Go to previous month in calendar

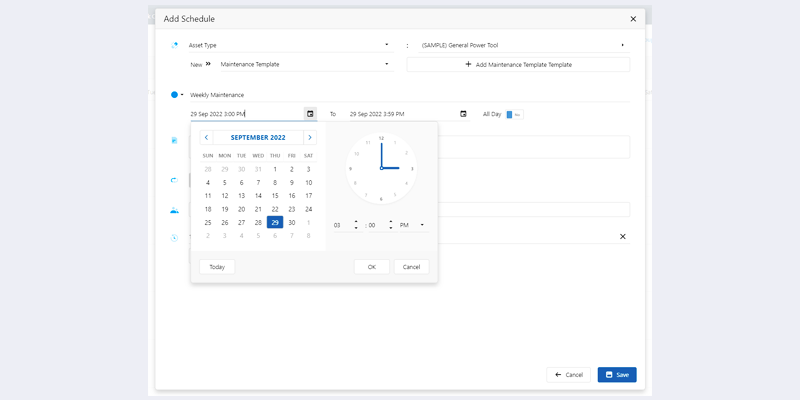point(206,137)
